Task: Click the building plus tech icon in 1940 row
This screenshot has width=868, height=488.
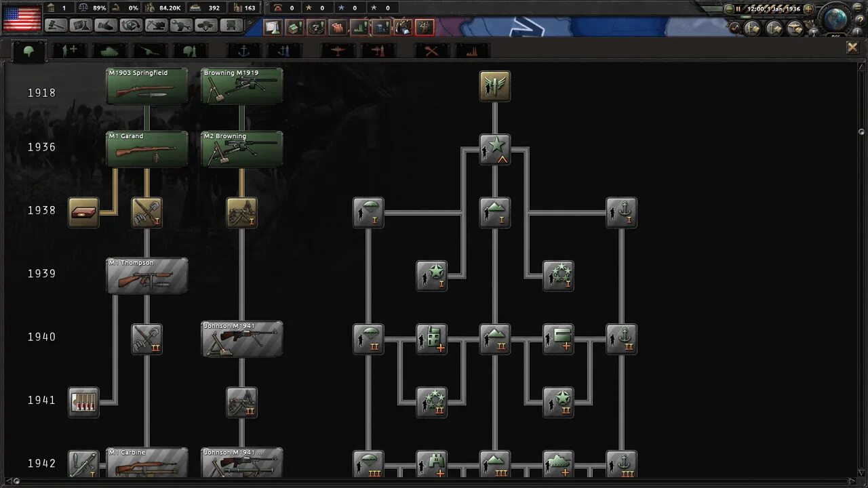Action: coord(431,339)
